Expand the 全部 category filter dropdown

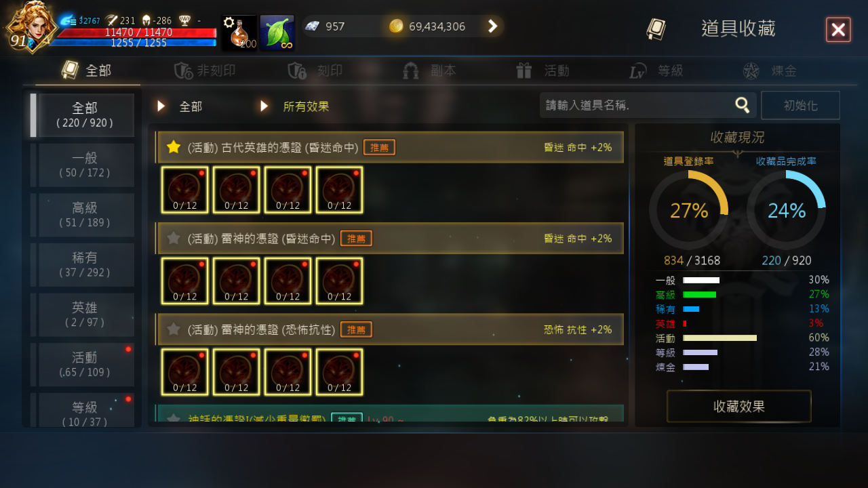click(180, 106)
